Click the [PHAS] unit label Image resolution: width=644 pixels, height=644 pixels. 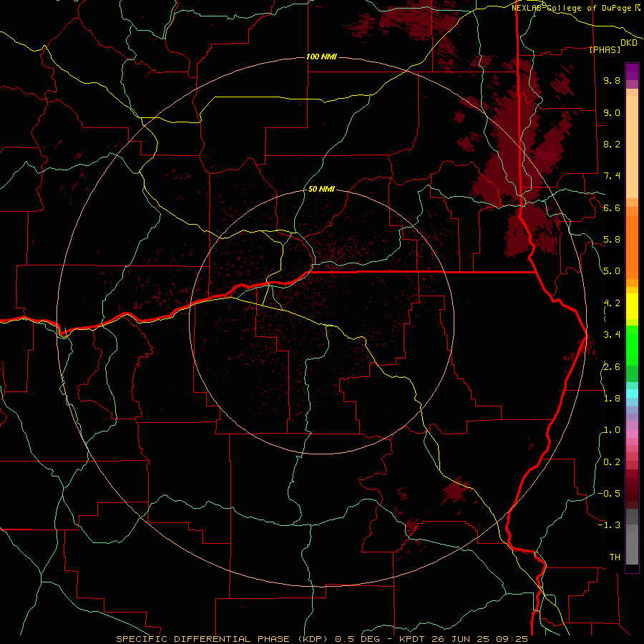click(605, 50)
